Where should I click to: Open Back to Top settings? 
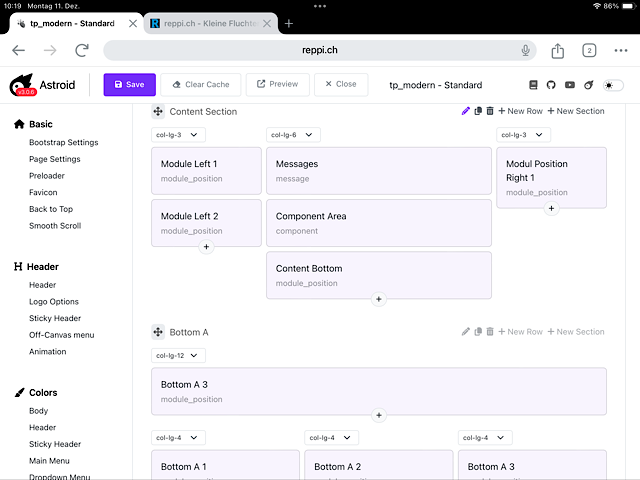click(x=51, y=209)
